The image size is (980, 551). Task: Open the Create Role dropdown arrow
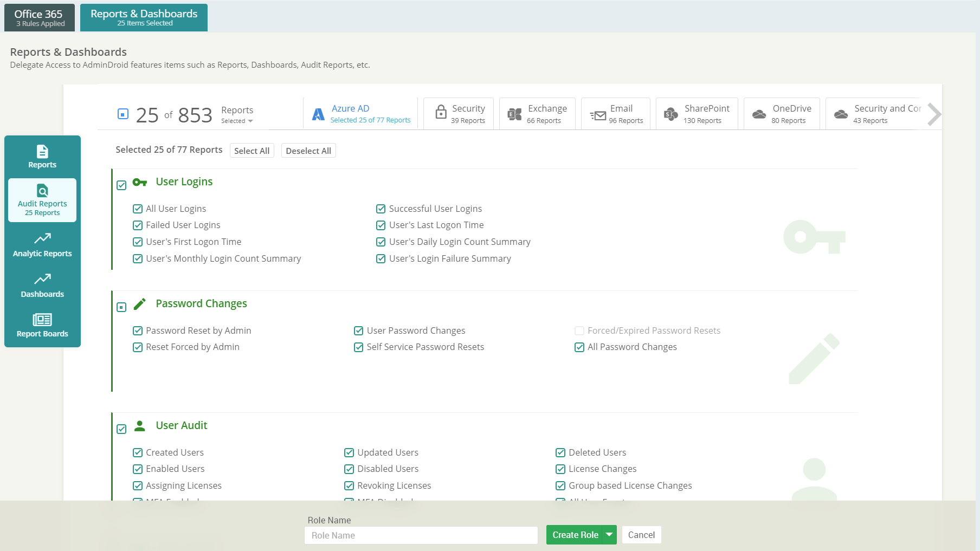(609, 535)
